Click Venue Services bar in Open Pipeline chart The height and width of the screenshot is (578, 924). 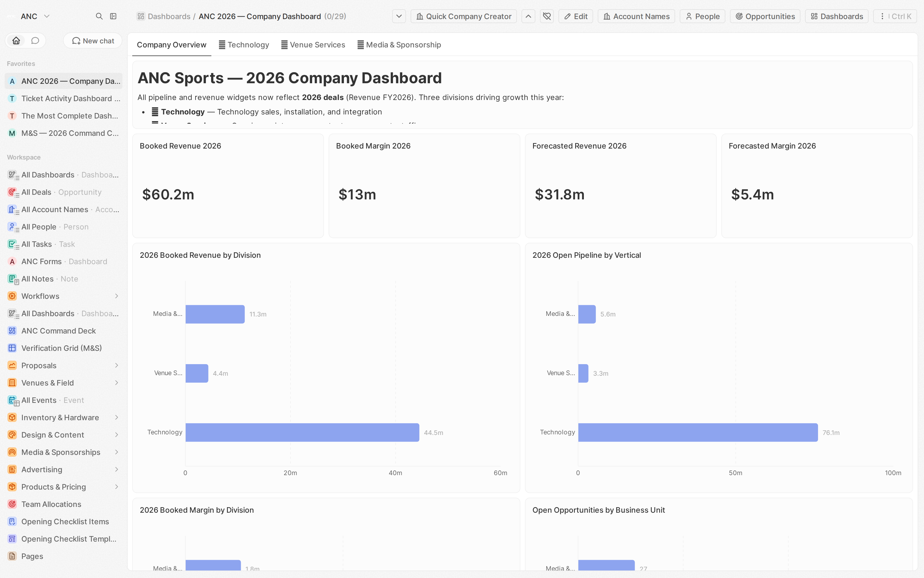click(583, 373)
